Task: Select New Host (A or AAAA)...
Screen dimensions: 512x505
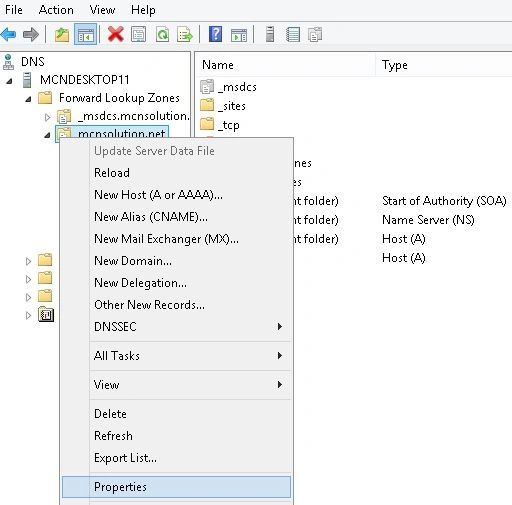Action: point(176,195)
